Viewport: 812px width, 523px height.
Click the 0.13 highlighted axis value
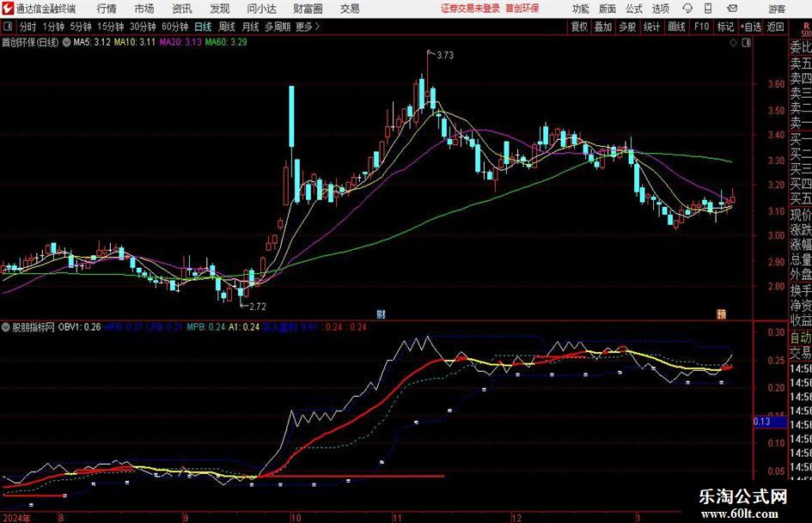tap(769, 422)
